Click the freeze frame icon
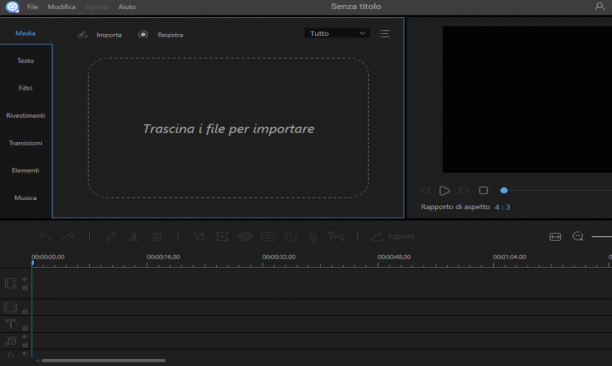Screen dimensions: 612x366 pyautogui.click(x=268, y=236)
